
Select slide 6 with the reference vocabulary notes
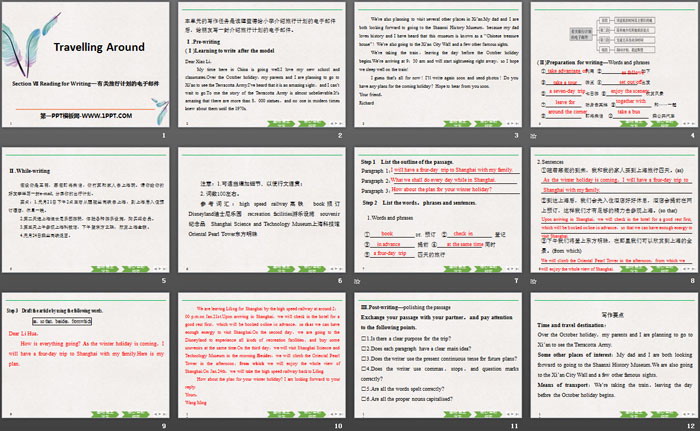[x=262, y=213]
